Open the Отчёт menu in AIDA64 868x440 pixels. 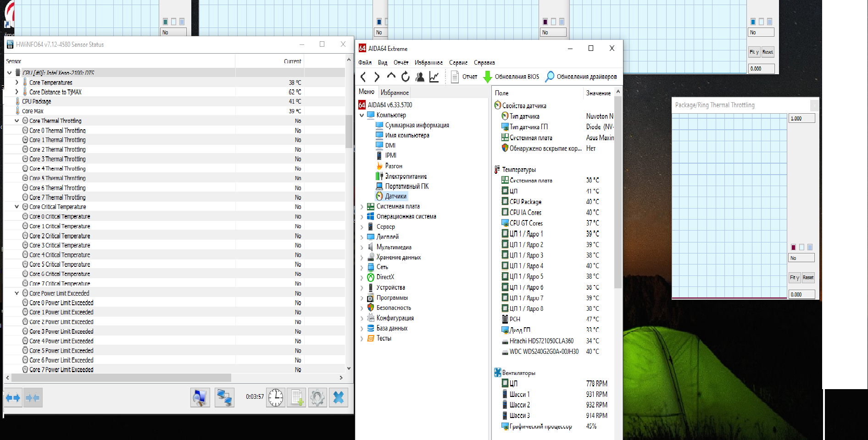pyautogui.click(x=401, y=62)
